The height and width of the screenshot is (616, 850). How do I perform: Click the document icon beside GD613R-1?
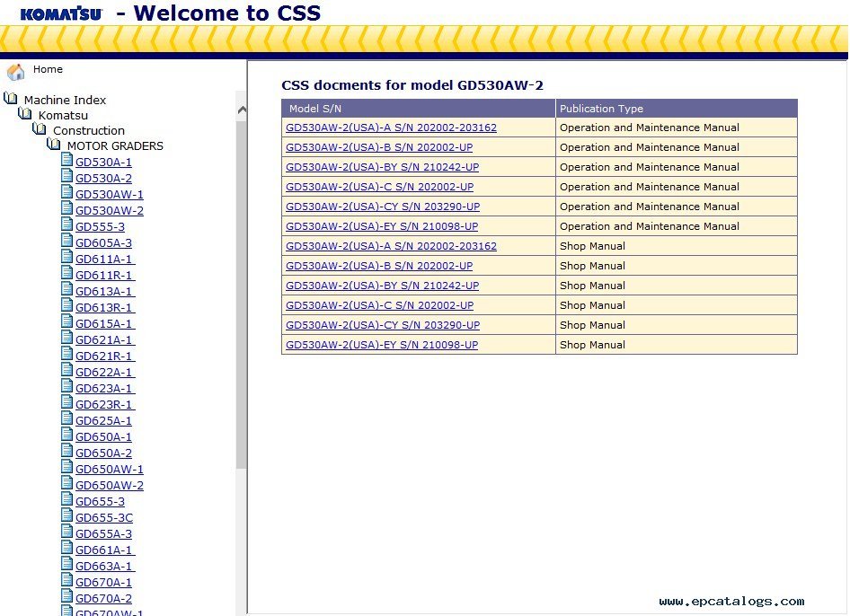tap(66, 305)
